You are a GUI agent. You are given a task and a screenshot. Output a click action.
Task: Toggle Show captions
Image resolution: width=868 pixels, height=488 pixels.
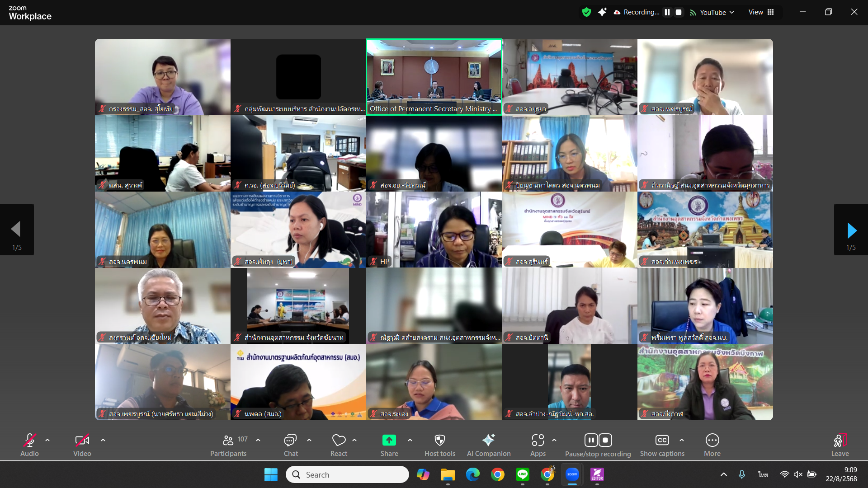point(662,441)
